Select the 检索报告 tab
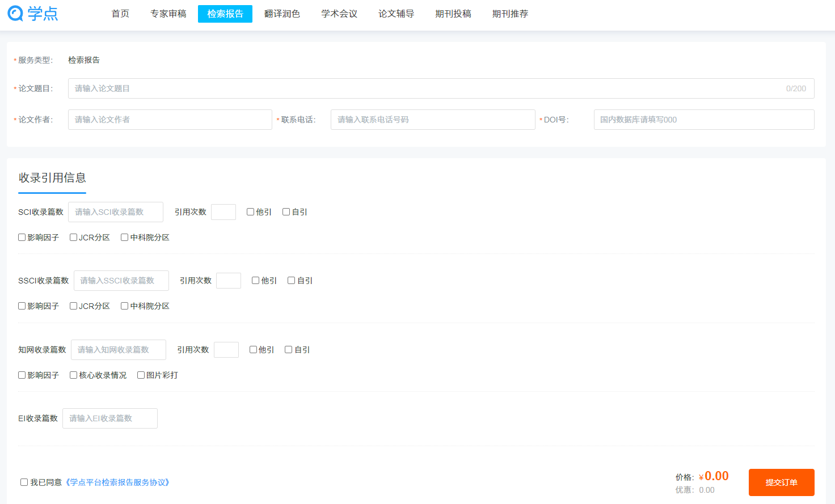835x504 pixels. 225,14
